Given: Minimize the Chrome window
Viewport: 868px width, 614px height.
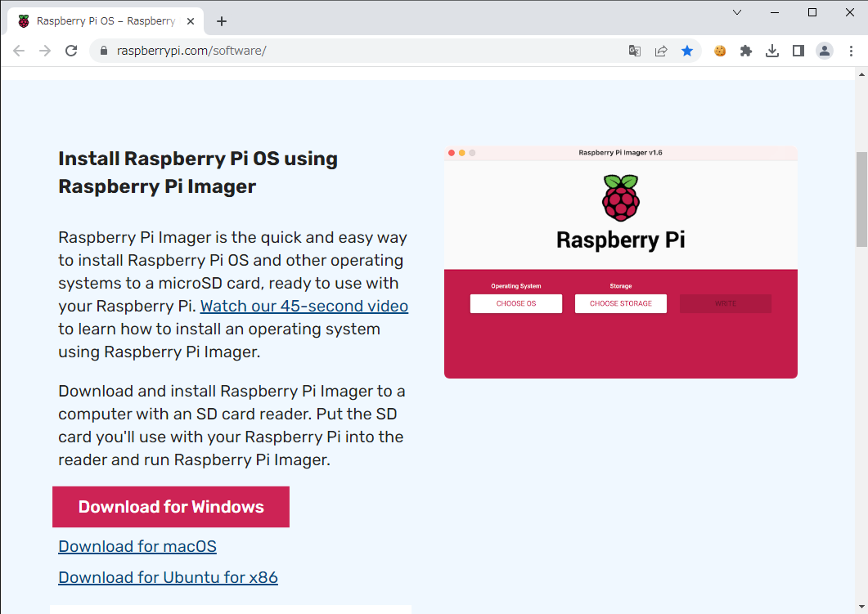Looking at the screenshot, I should 775,12.
